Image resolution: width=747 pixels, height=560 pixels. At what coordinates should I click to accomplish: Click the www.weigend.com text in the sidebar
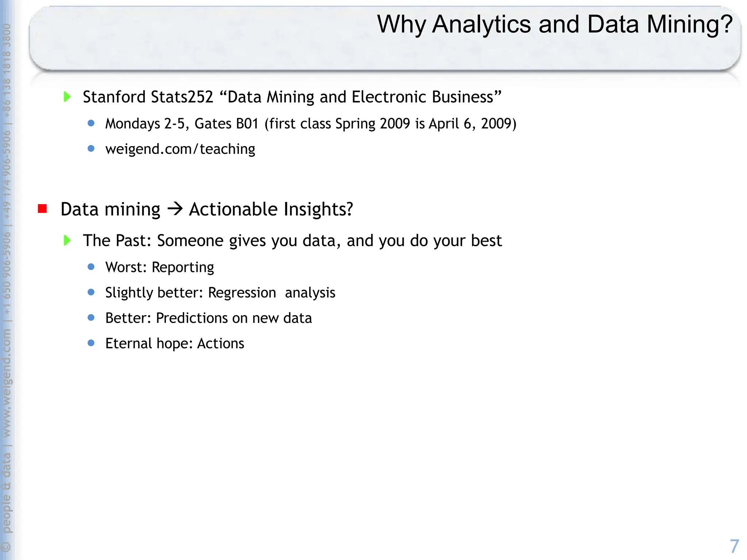(7, 383)
